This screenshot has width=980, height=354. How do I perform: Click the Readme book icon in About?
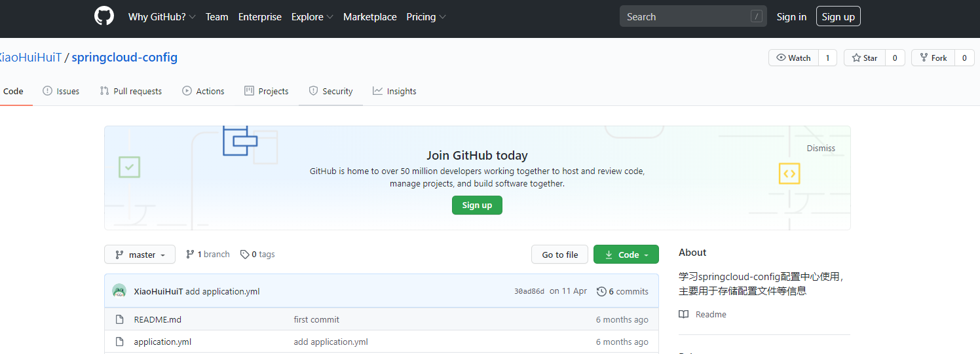684,315
